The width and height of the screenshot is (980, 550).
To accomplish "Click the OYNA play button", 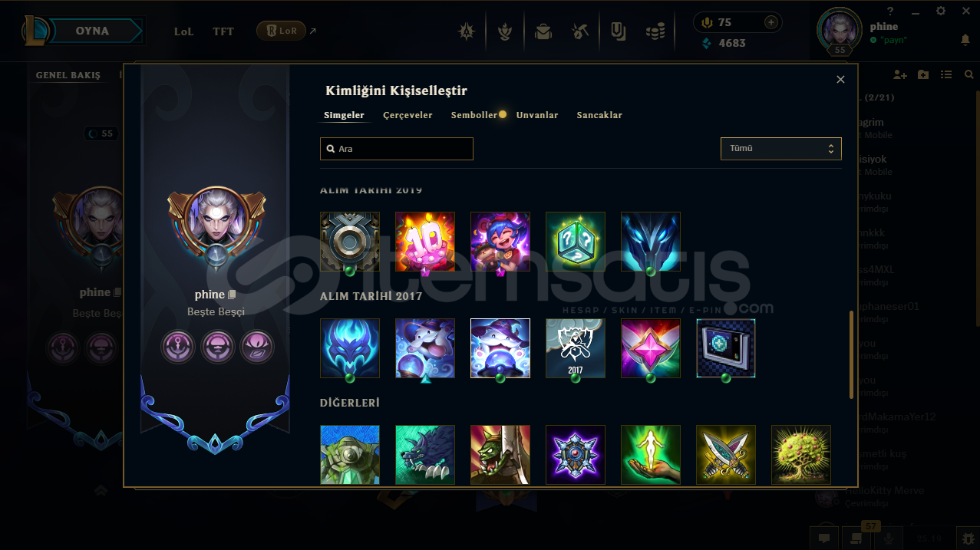I will tap(92, 31).
